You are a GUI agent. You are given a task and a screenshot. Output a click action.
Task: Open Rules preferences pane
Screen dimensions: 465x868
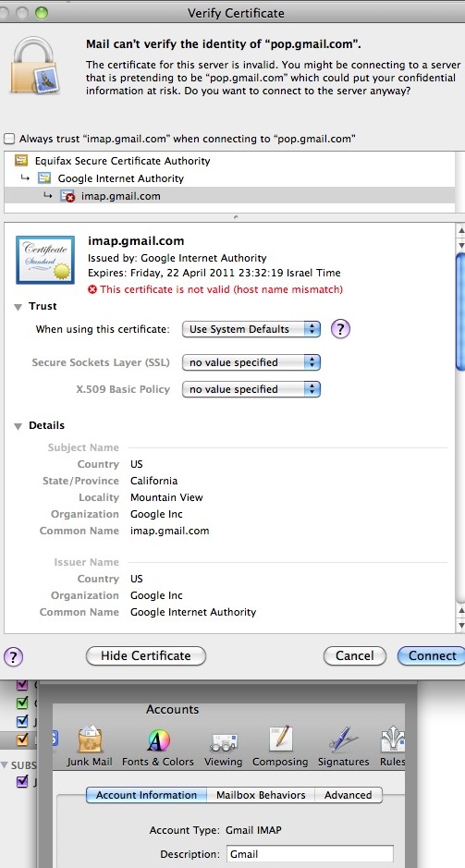coord(393,747)
